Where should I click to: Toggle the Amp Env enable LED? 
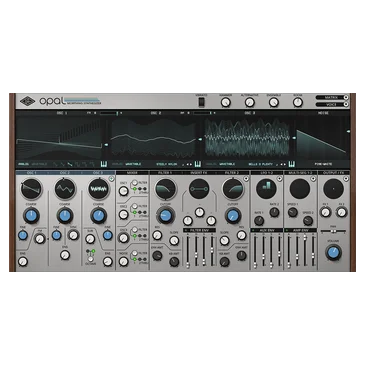point(287,230)
